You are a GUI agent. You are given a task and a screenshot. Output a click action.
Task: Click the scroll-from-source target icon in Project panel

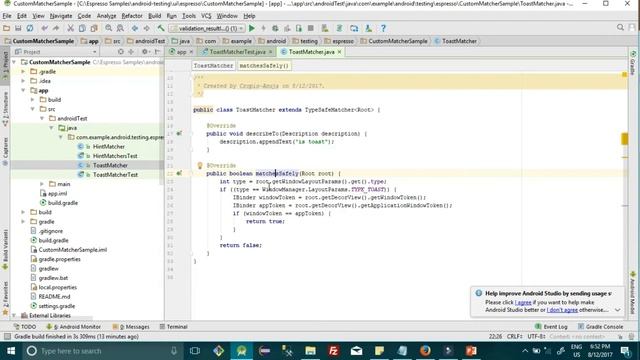pyautogui.click(x=120, y=52)
